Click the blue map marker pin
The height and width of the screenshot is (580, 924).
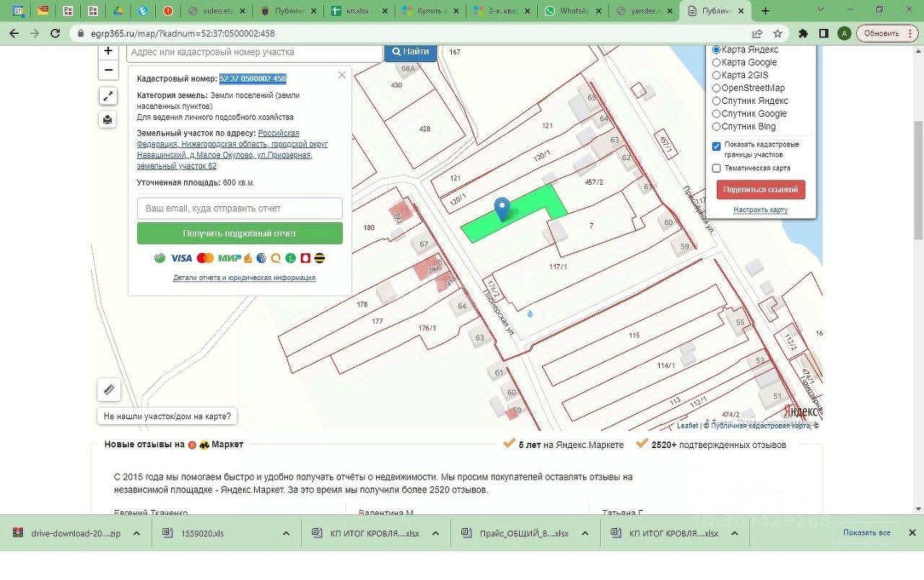(x=502, y=209)
